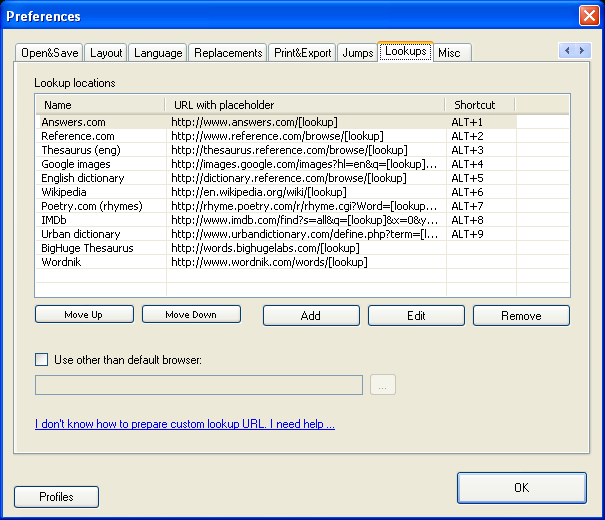Select the IMDb lookup row
The width and height of the screenshot is (605, 520).
pyautogui.click(x=302, y=220)
